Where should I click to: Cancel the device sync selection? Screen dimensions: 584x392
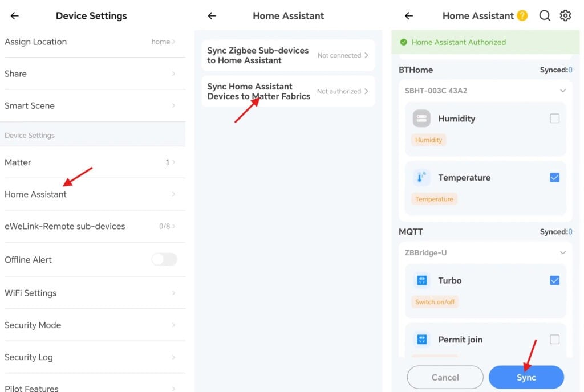tap(445, 377)
